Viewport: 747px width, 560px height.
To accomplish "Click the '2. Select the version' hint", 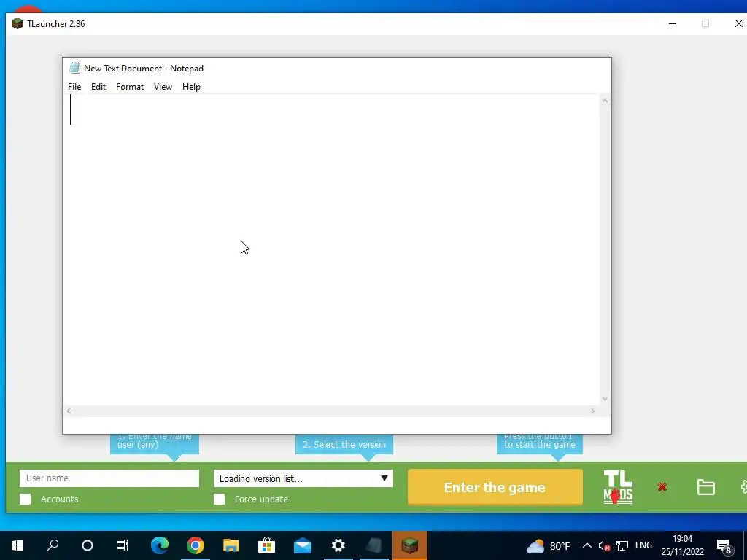I will point(344,444).
